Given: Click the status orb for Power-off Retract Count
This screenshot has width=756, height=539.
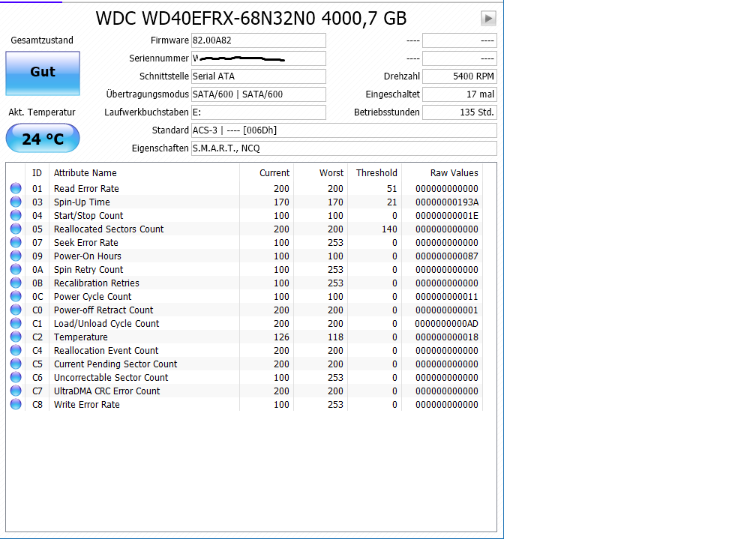Looking at the screenshot, I should coord(16,310).
